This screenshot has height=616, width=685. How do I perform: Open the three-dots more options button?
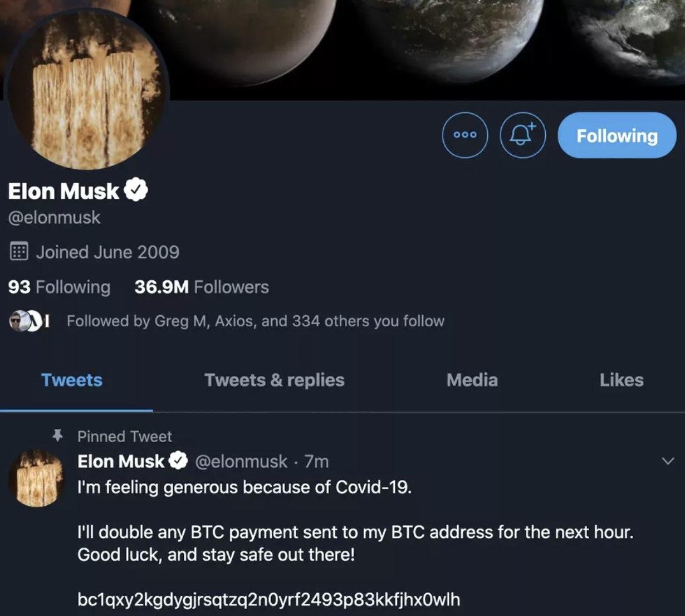[465, 135]
